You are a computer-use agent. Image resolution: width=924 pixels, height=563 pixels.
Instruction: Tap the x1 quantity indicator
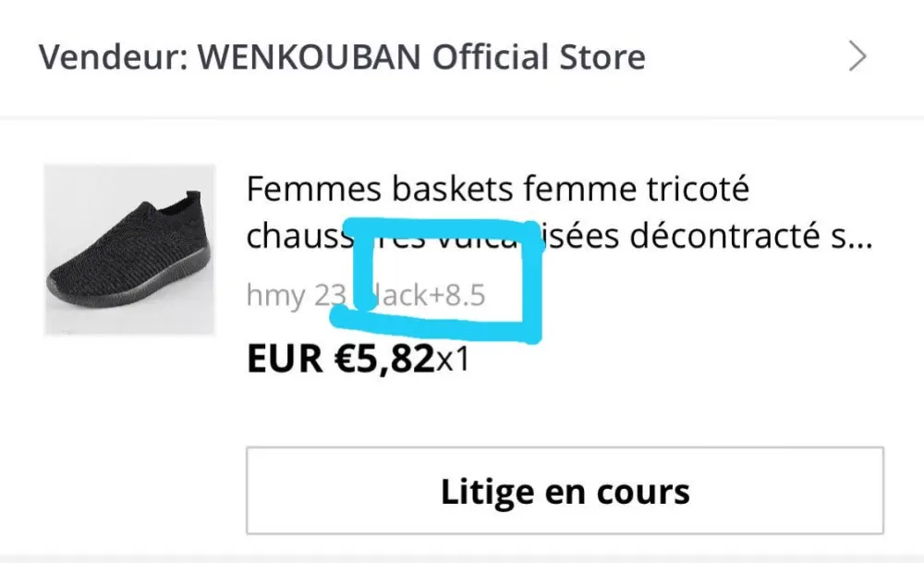453,359
